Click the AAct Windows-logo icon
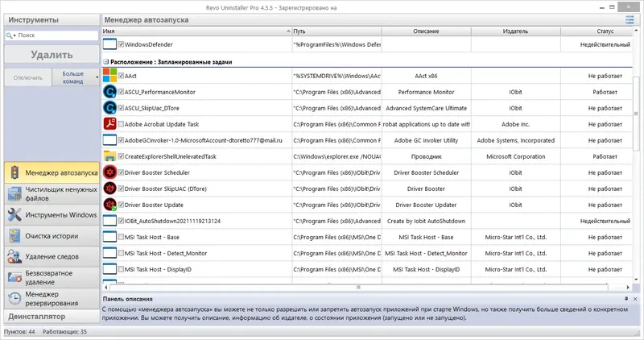Image resolution: width=644 pixels, height=340 pixels. tap(109, 76)
